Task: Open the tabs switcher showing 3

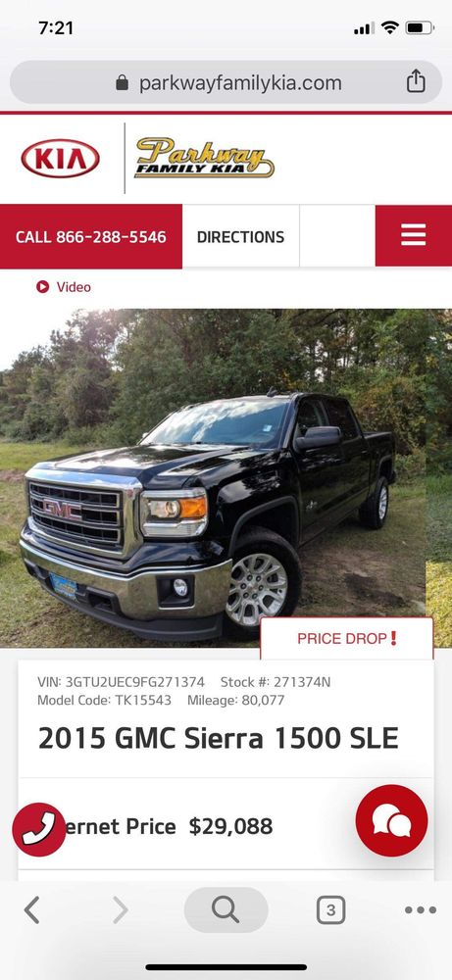Action: tap(330, 910)
